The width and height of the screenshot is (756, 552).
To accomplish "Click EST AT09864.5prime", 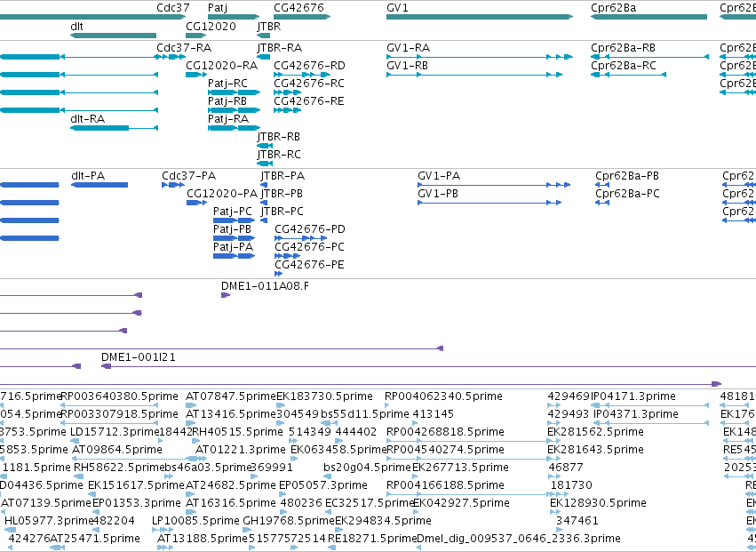I will (x=117, y=450).
